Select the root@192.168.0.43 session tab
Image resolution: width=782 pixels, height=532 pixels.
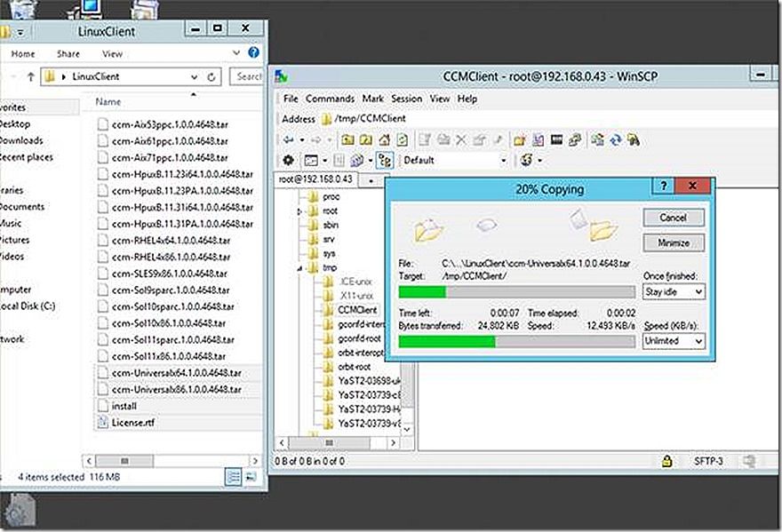pos(315,179)
